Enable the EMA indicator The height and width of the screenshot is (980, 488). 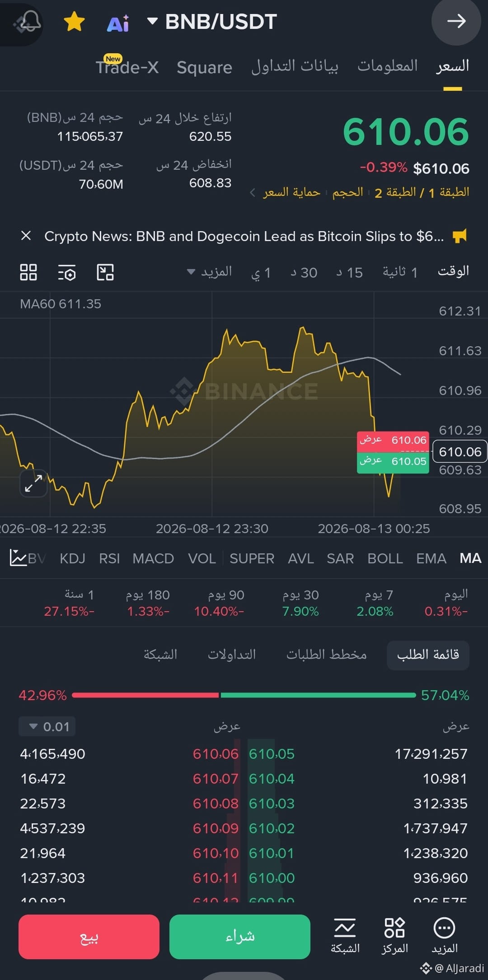431,558
